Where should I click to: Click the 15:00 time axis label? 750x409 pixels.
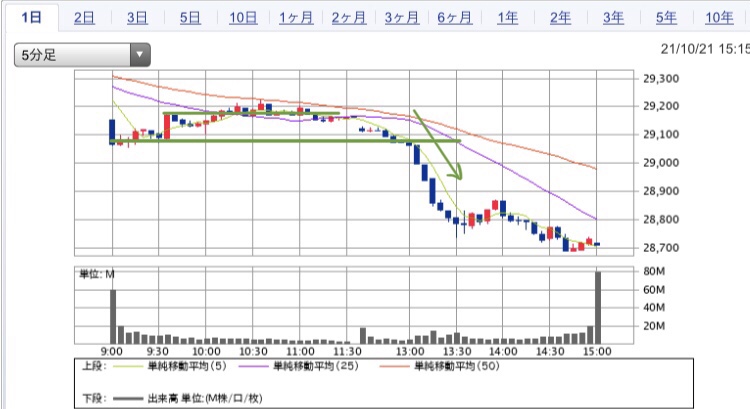(597, 352)
